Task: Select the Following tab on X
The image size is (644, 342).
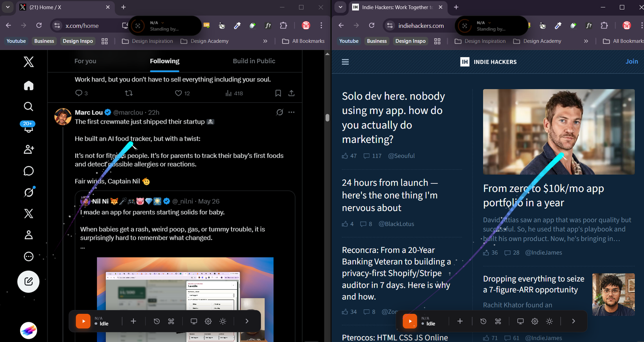Action: [165, 61]
